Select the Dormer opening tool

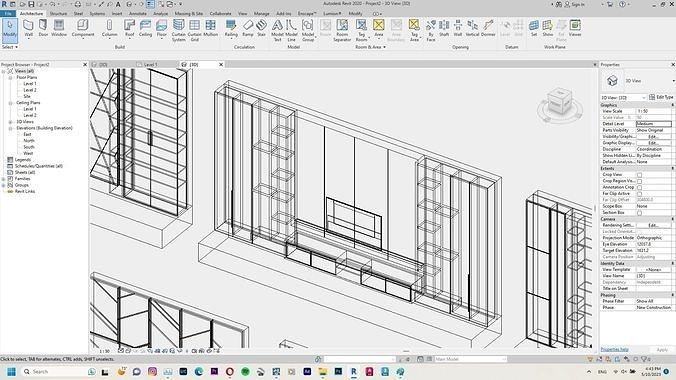(x=488, y=28)
